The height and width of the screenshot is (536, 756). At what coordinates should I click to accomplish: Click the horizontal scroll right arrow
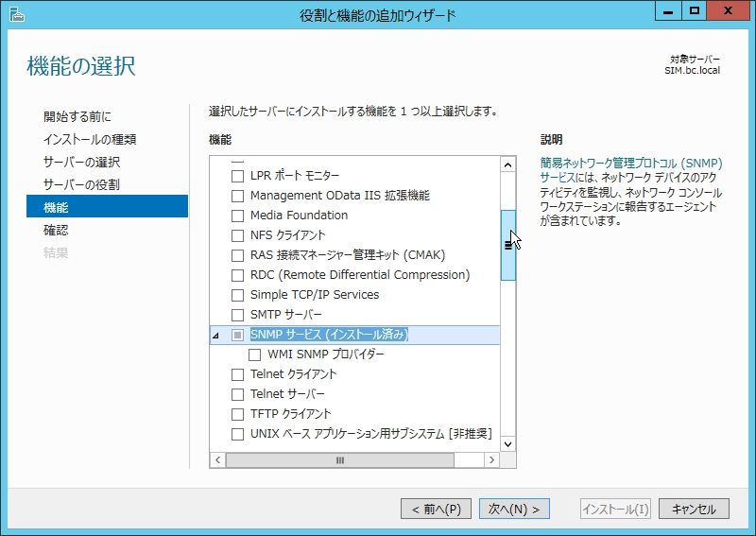(491, 459)
